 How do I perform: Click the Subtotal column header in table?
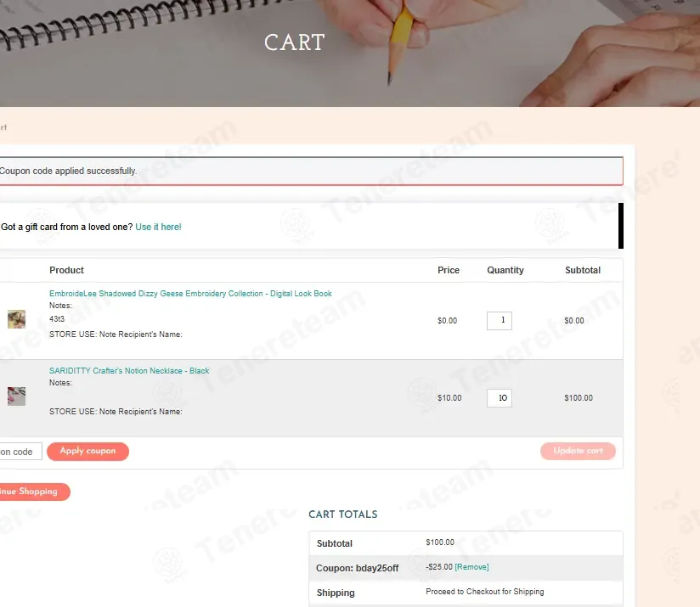point(582,270)
